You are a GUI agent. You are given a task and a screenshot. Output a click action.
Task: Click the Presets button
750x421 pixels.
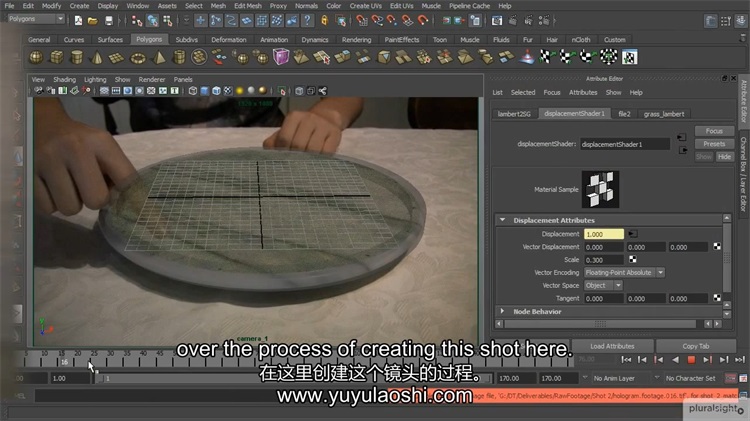pyautogui.click(x=713, y=144)
